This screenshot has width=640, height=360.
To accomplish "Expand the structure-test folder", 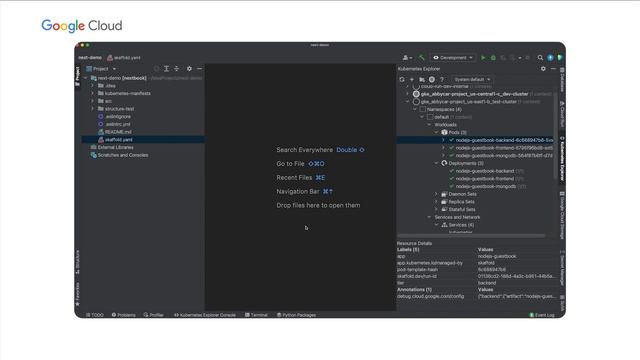I will [93, 109].
